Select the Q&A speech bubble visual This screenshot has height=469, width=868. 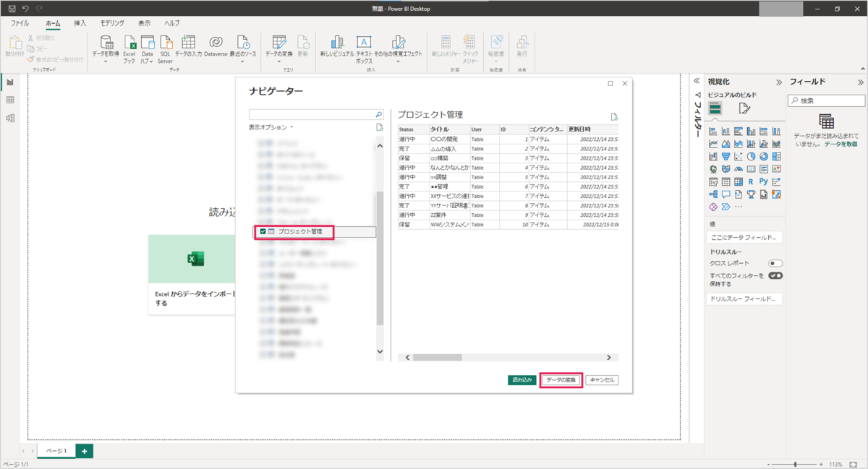pyautogui.click(x=726, y=194)
